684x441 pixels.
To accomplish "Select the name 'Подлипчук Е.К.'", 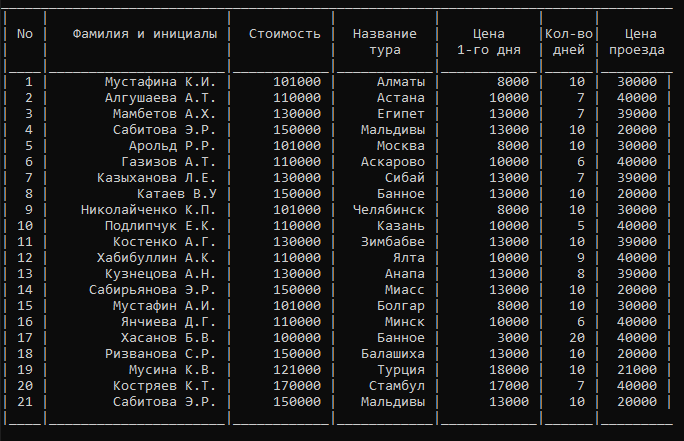I will [x=161, y=226].
